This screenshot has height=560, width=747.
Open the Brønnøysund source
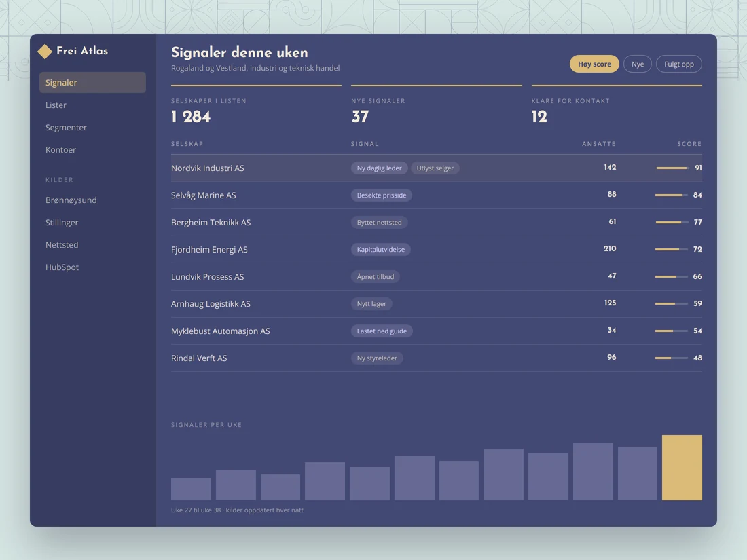(x=92, y=200)
